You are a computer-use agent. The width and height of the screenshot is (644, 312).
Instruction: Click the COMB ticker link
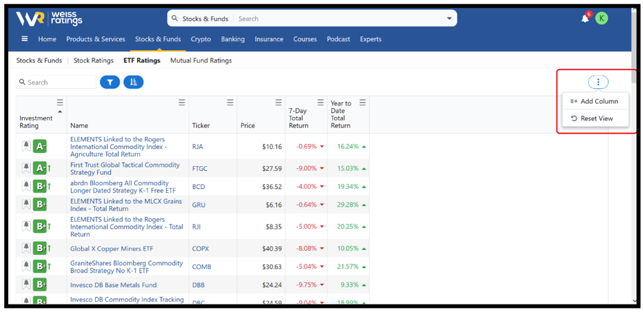coord(202,267)
